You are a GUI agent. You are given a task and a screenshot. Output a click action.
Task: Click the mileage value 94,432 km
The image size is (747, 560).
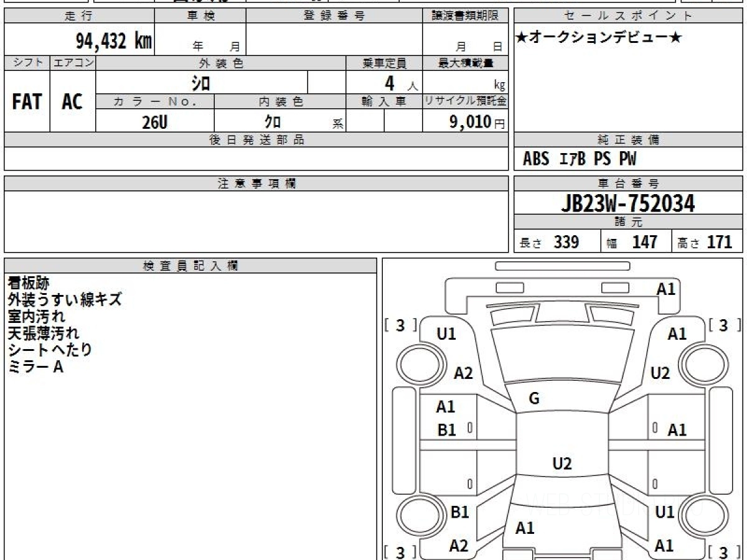click(115, 41)
